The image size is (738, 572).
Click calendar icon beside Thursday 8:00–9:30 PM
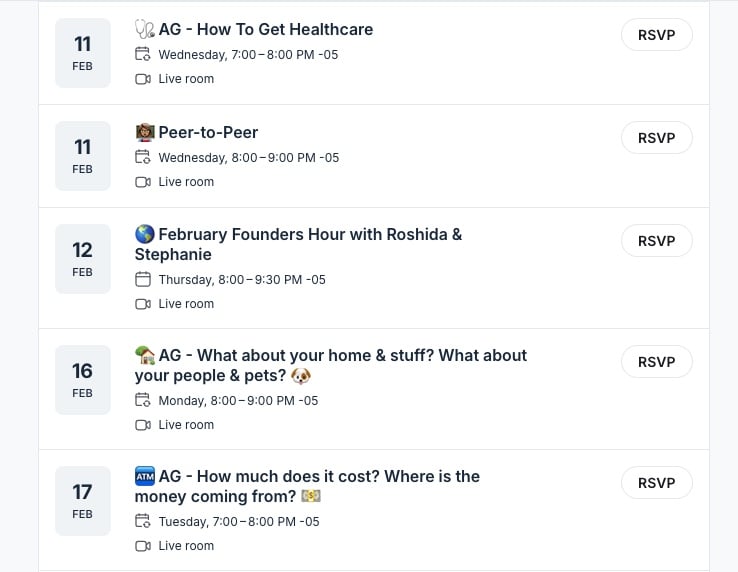tap(143, 280)
